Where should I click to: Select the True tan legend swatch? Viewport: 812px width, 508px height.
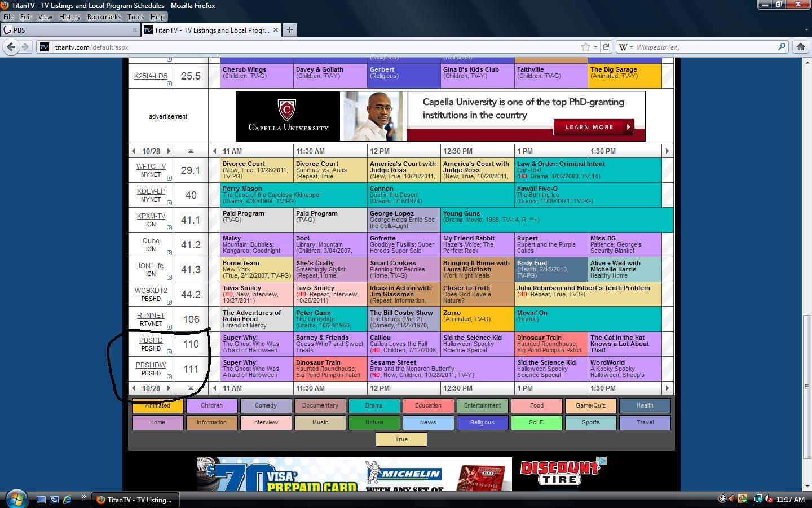[401, 439]
